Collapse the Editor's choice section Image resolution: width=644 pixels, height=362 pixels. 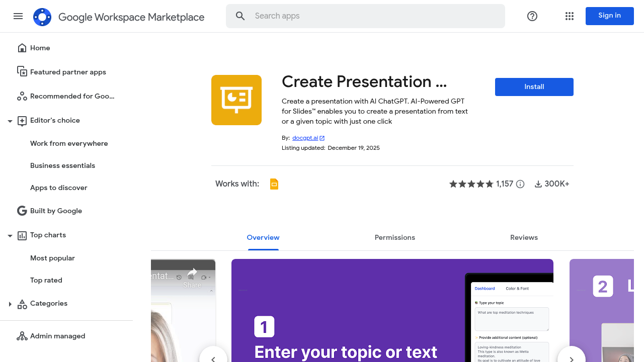click(x=10, y=121)
